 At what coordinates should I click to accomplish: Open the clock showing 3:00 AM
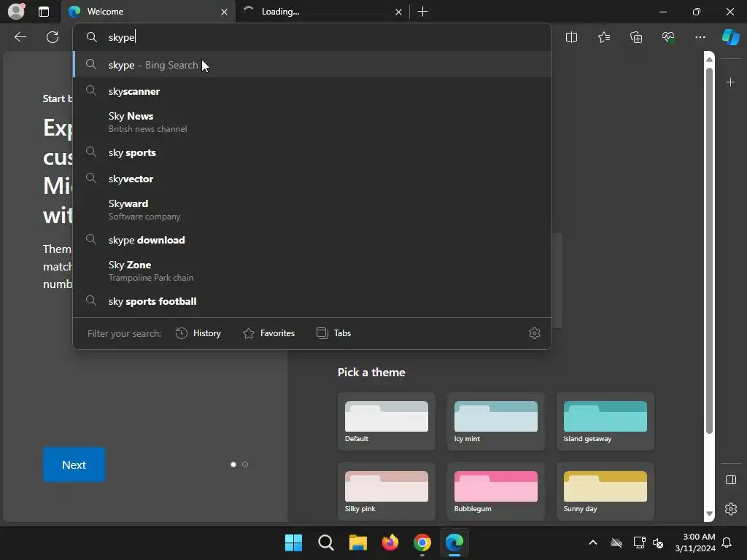pyautogui.click(x=695, y=542)
